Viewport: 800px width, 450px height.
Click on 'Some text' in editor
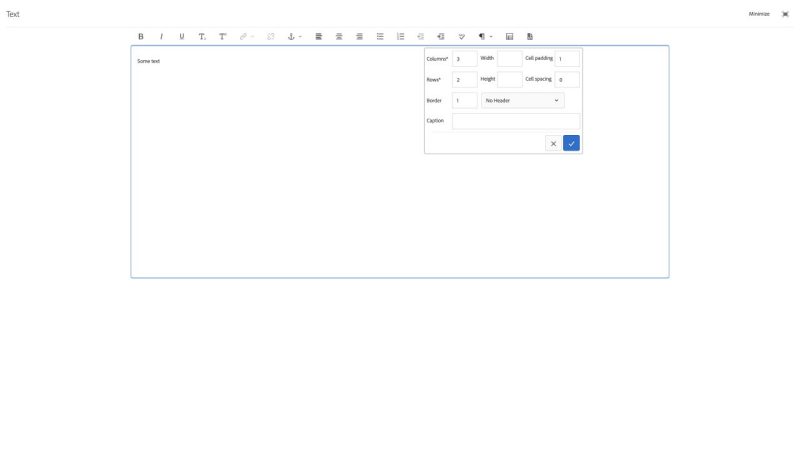point(148,61)
